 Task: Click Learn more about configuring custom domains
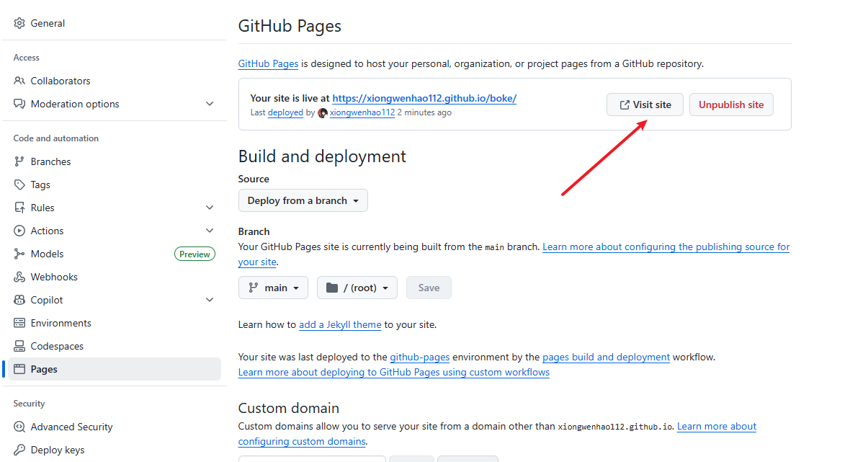[x=717, y=426]
